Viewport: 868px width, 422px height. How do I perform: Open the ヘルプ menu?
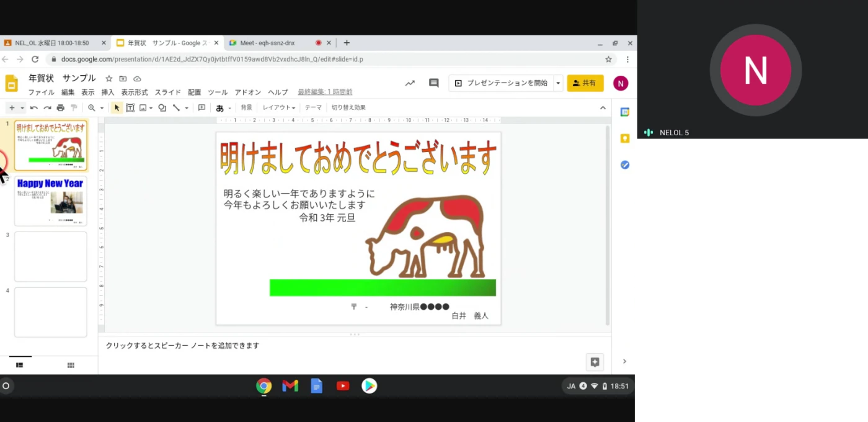[x=278, y=92]
